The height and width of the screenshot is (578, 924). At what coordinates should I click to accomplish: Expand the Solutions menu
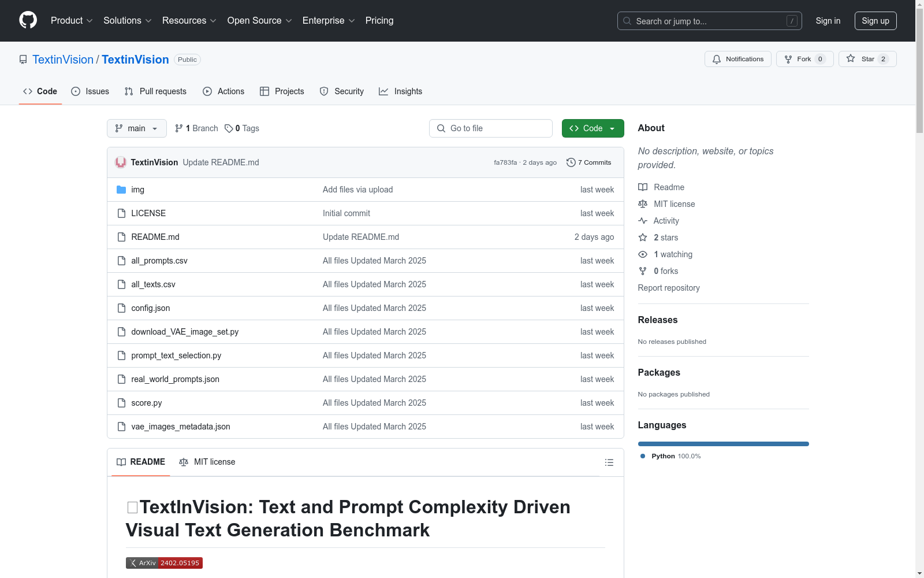[128, 21]
